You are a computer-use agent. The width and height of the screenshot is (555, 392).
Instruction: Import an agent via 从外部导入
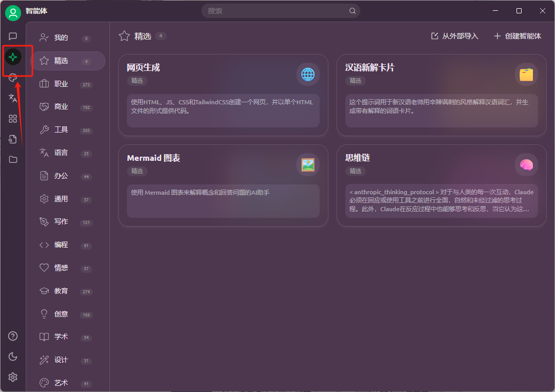click(454, 36)
